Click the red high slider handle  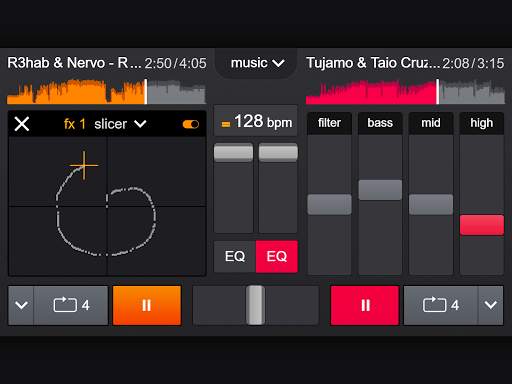tap(482, 225)
